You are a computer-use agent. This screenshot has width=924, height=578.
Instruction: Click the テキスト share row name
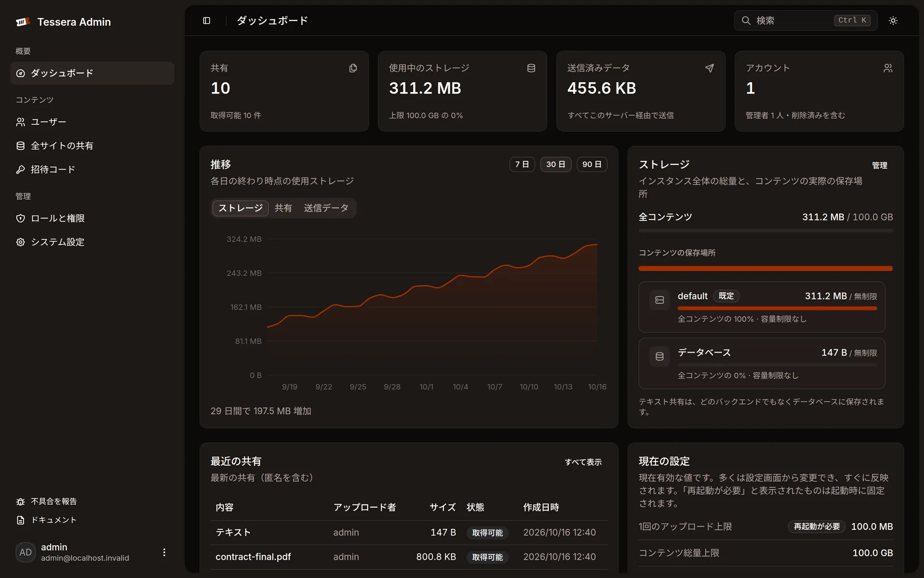pos(233,532)
